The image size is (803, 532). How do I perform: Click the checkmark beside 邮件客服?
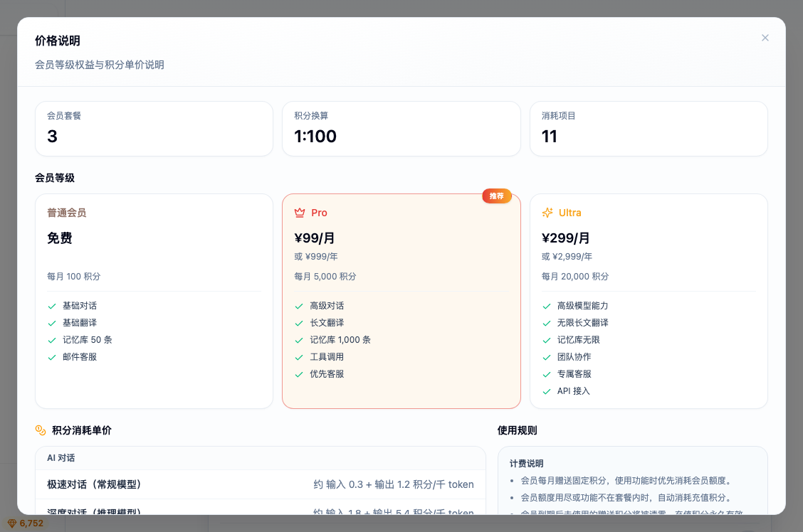52,357
